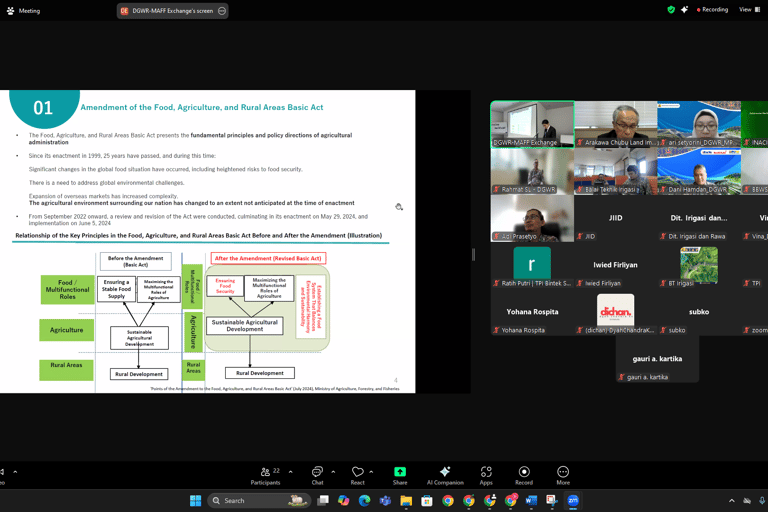
Task: Select the Arakawa Chubu Land video tile
Action: [616, 124]
